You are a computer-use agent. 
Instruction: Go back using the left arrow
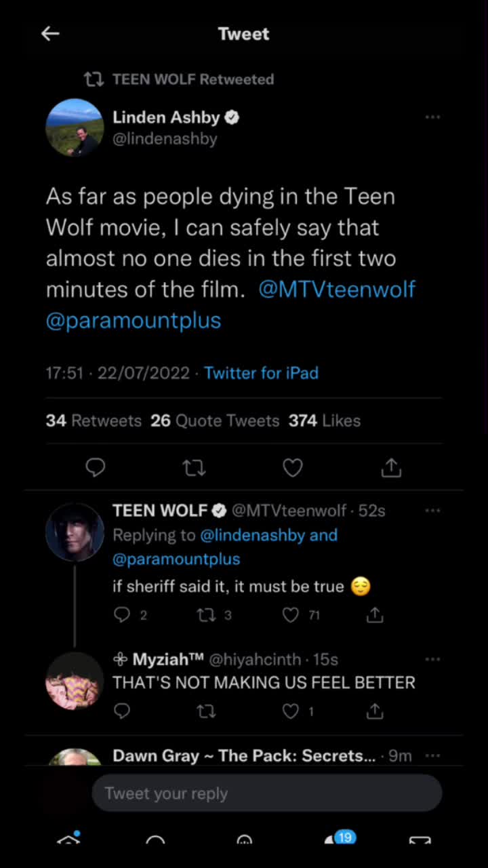[x=51, y=34]
